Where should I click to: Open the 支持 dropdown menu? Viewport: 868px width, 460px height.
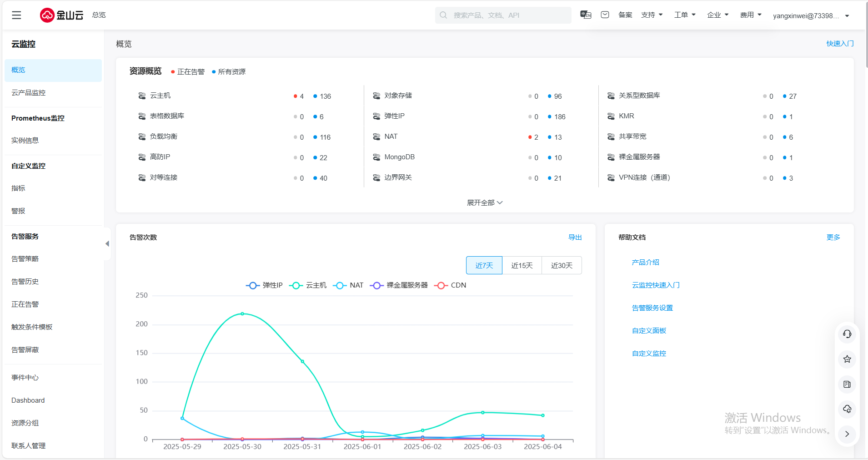(x=652, y=15)
